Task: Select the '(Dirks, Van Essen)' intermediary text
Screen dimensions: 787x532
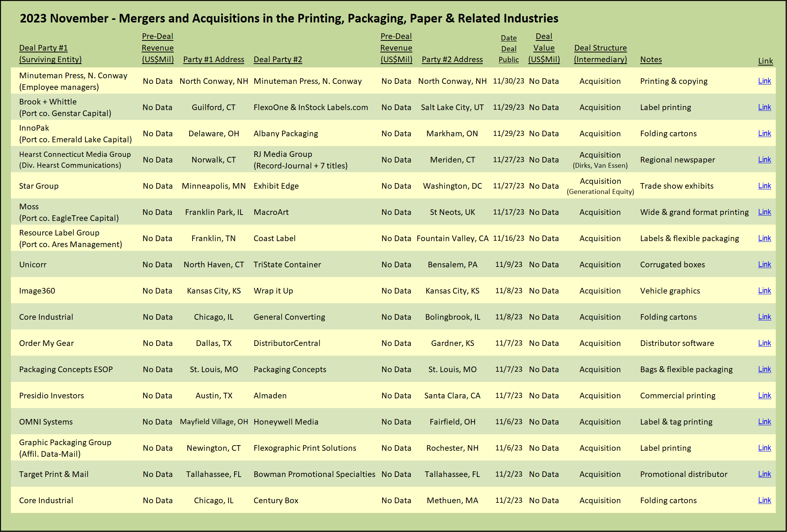Action: 600,165
